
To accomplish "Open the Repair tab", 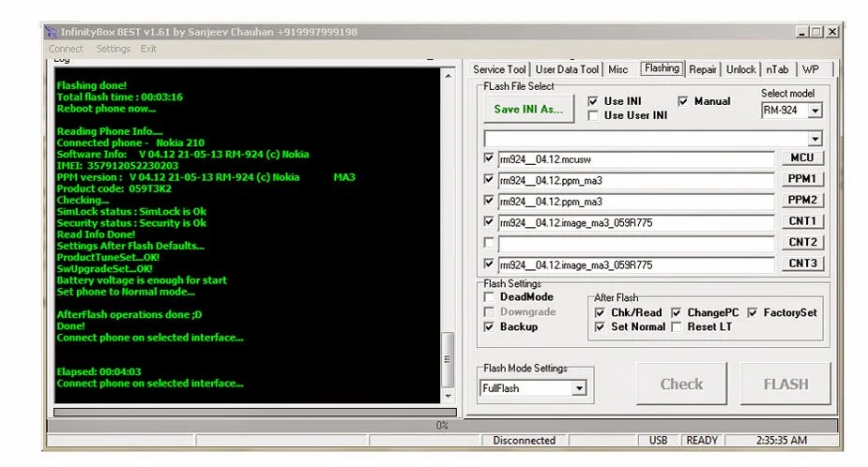I will (703, 69).
